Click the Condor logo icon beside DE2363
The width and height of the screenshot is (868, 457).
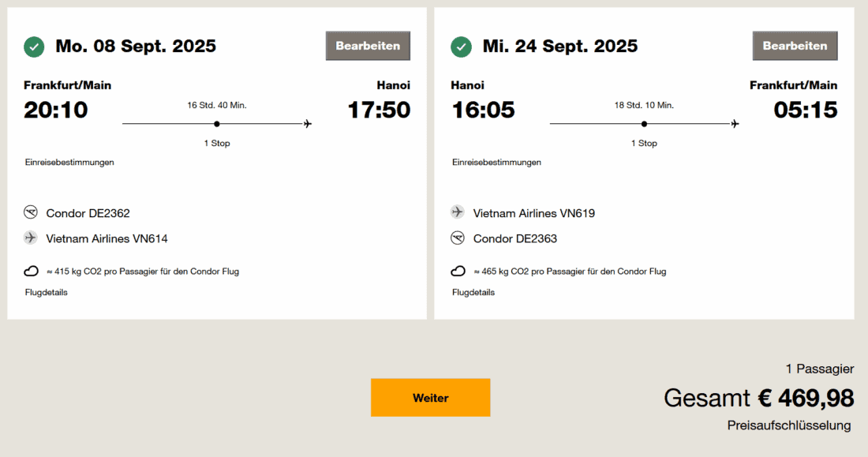pyautogui.click(x=458, y=238)
